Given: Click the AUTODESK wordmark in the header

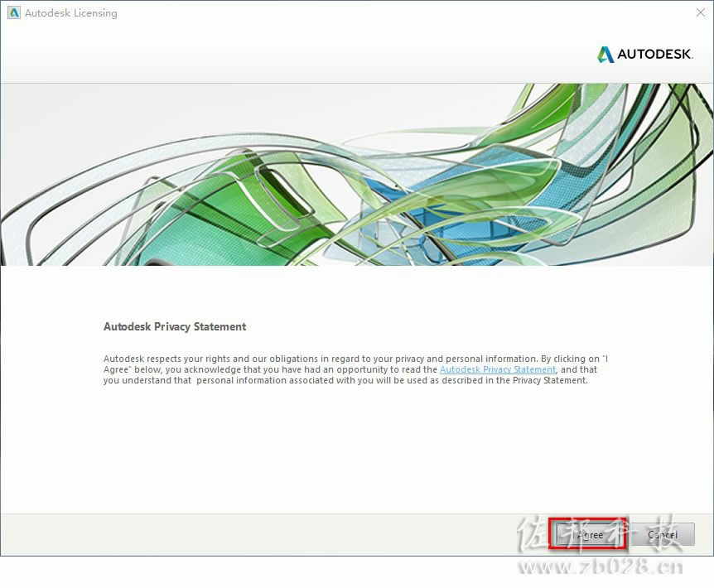Looking at the screenshot, I should (x=655, y=54).
